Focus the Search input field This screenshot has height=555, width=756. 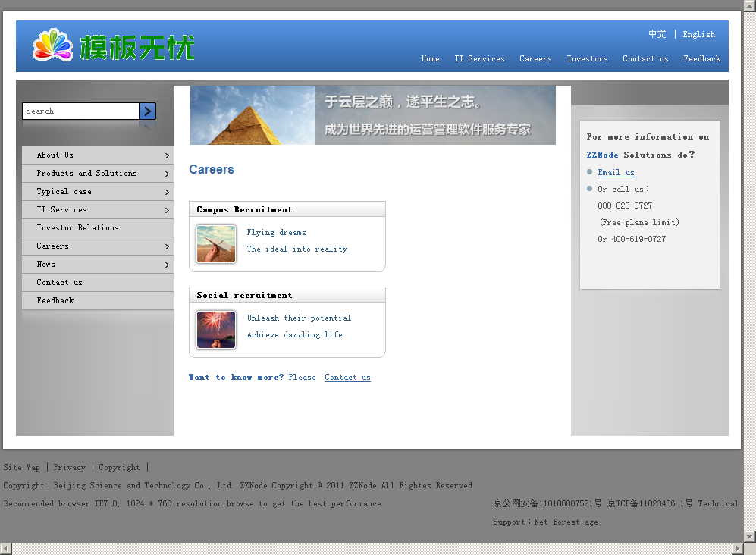[80, 111]
